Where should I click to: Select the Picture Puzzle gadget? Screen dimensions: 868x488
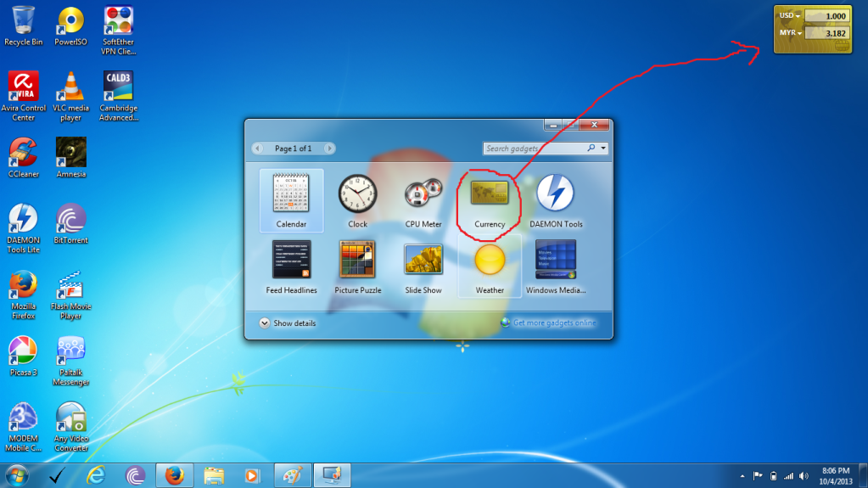pyautogui.click(x=357, y=266)
